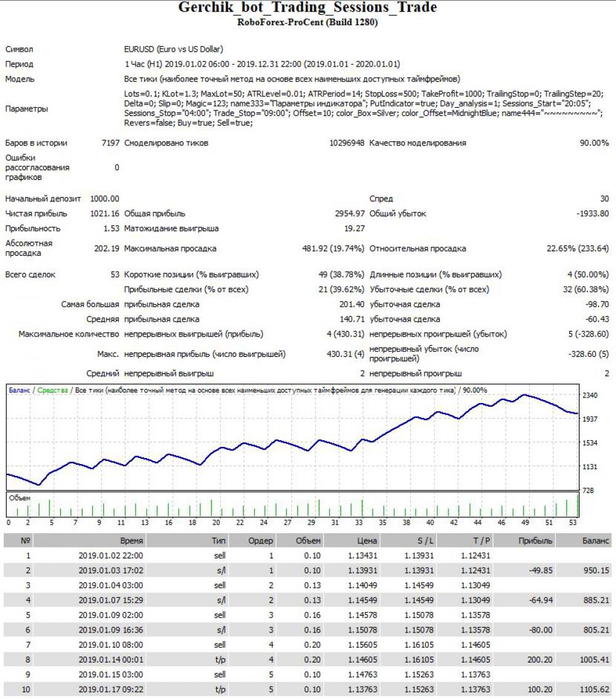Click the price cell 1.14049
Screen dimensions: 616x699
(x=363, y=586)
